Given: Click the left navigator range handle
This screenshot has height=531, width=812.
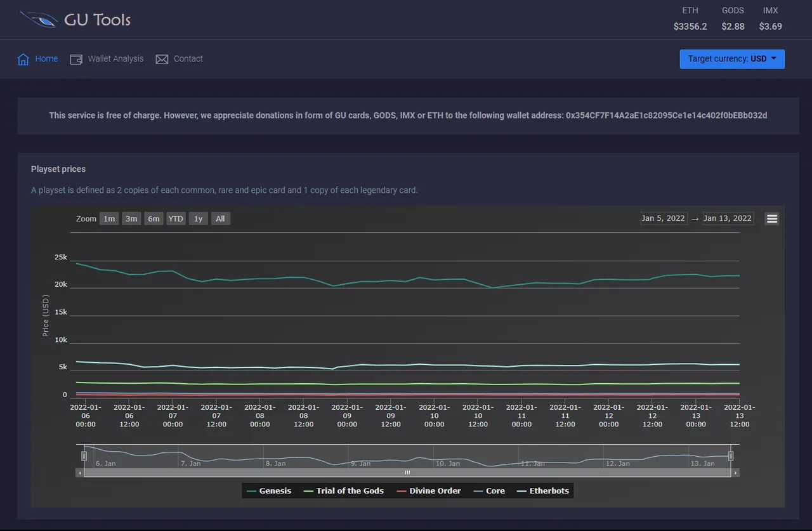Looking at the screenshot, I should click(84, 456).
